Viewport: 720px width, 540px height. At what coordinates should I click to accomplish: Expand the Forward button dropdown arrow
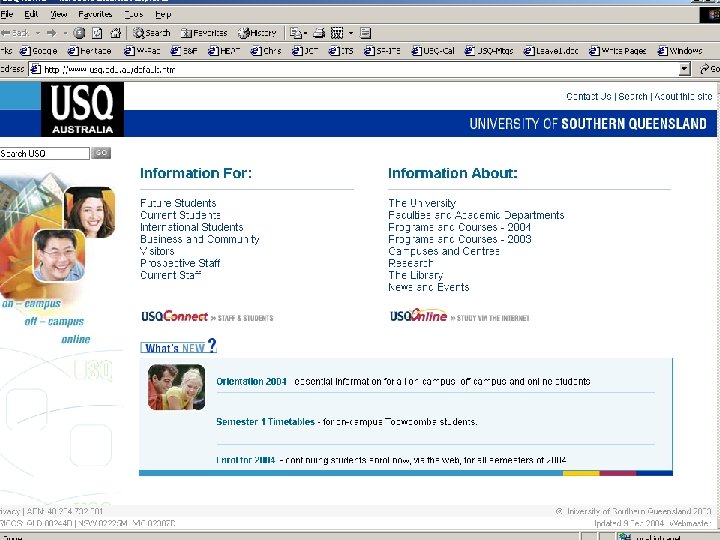[65, 33]
